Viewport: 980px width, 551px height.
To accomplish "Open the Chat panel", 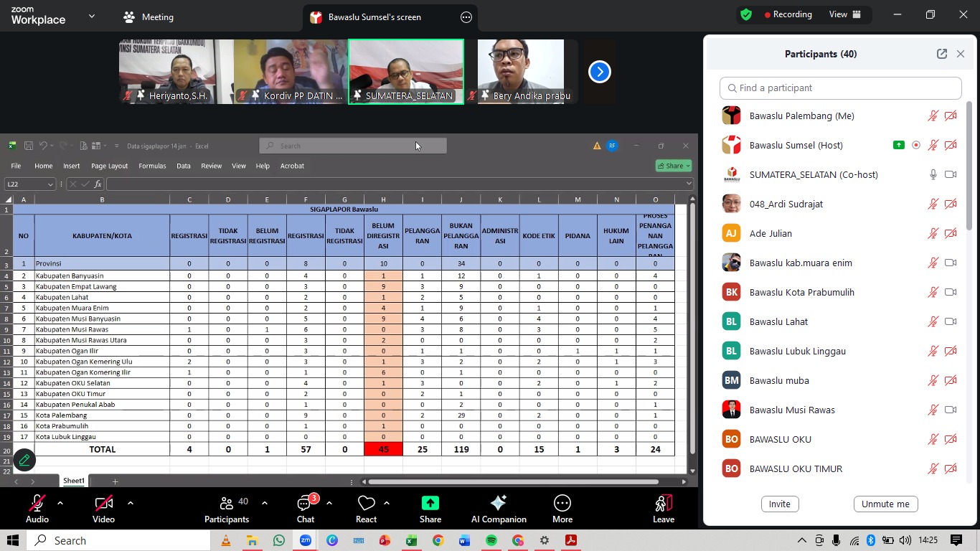I will (x=306, y=504).
